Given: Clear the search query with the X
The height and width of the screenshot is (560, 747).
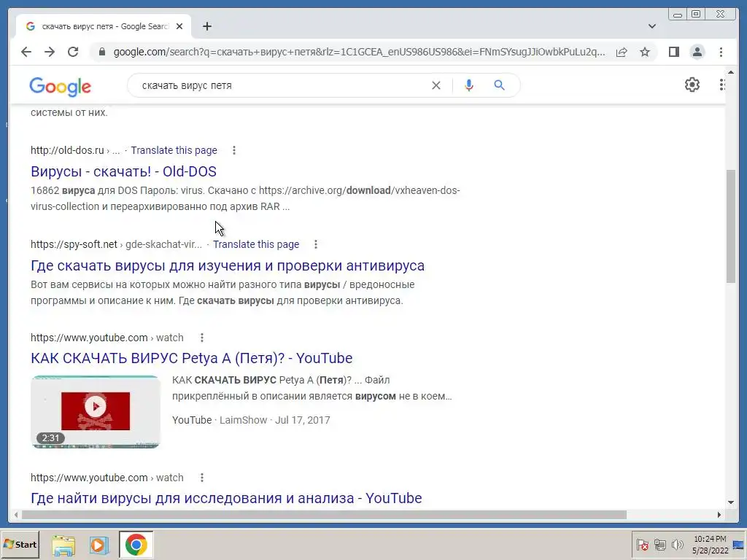Looking at the screenshot, I should (x=436, y=85).
